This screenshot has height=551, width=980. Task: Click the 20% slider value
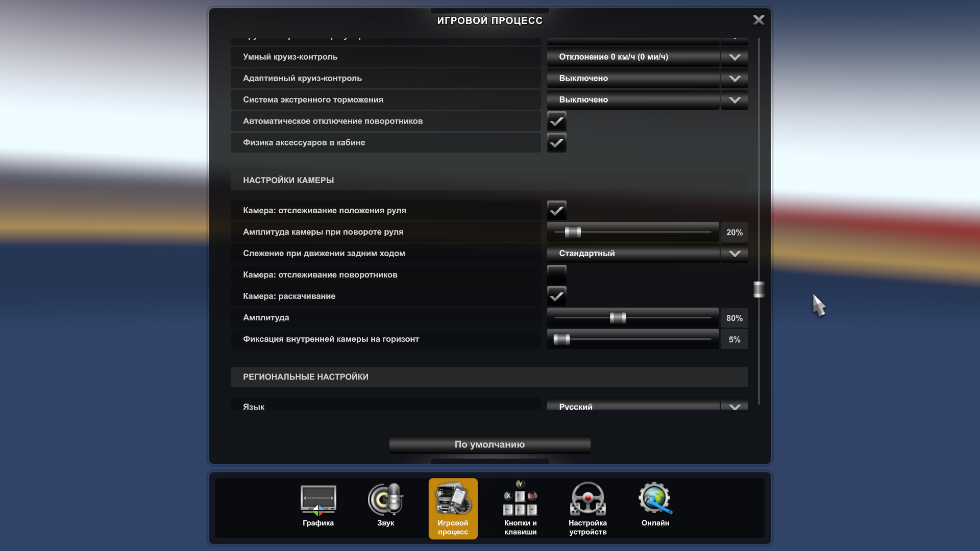pos(734,232)
